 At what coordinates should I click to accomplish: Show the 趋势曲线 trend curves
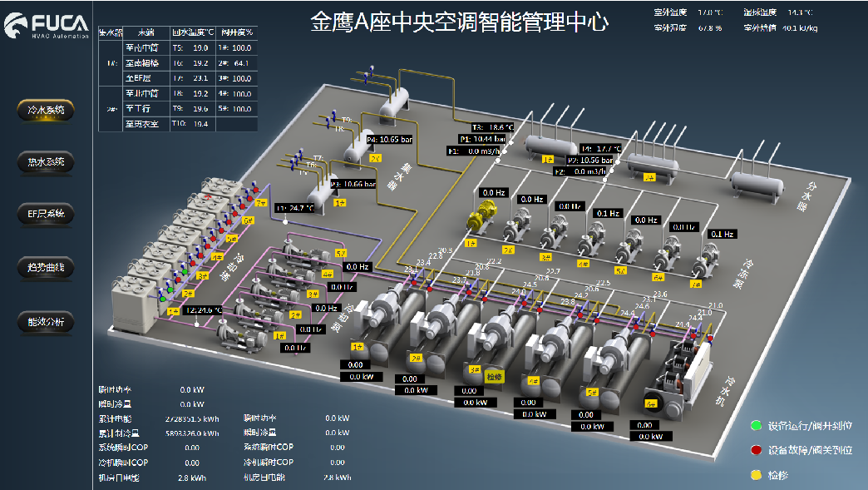pyautogui.click(x=46, y=267)
